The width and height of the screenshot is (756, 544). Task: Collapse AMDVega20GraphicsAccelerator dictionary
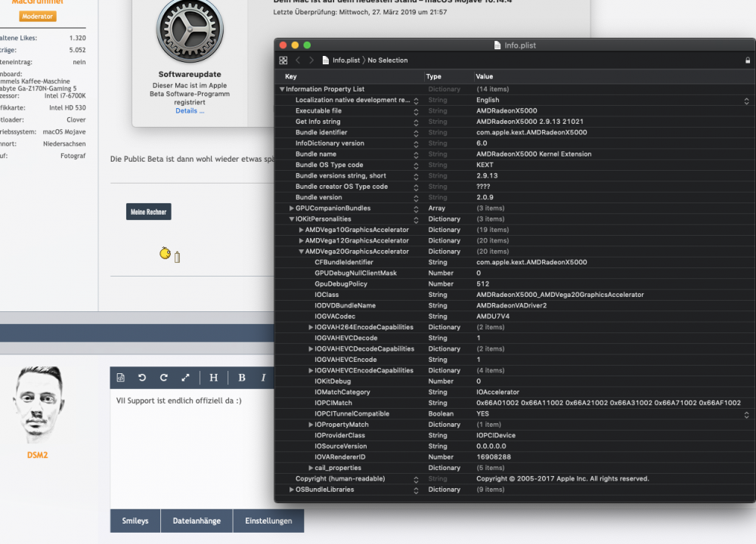coord(301,252)
